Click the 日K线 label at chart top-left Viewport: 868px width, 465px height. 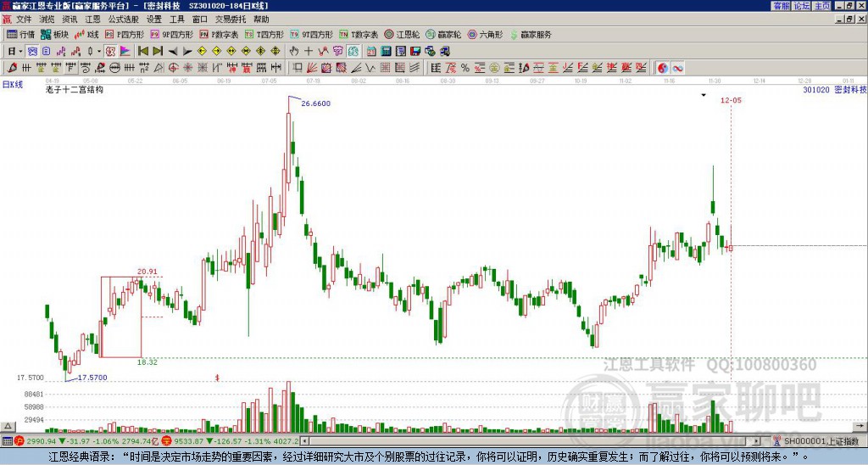13,84
